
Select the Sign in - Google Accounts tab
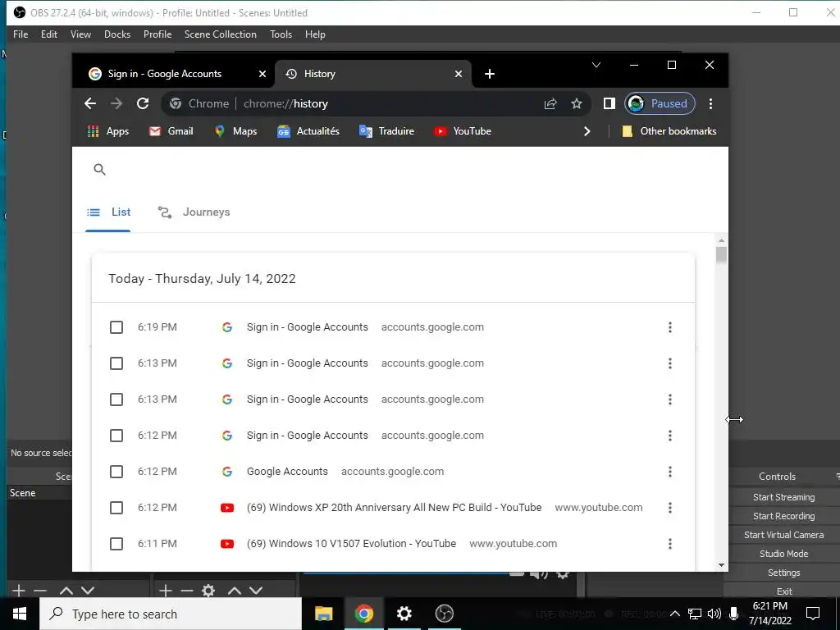tap(164, 74)
